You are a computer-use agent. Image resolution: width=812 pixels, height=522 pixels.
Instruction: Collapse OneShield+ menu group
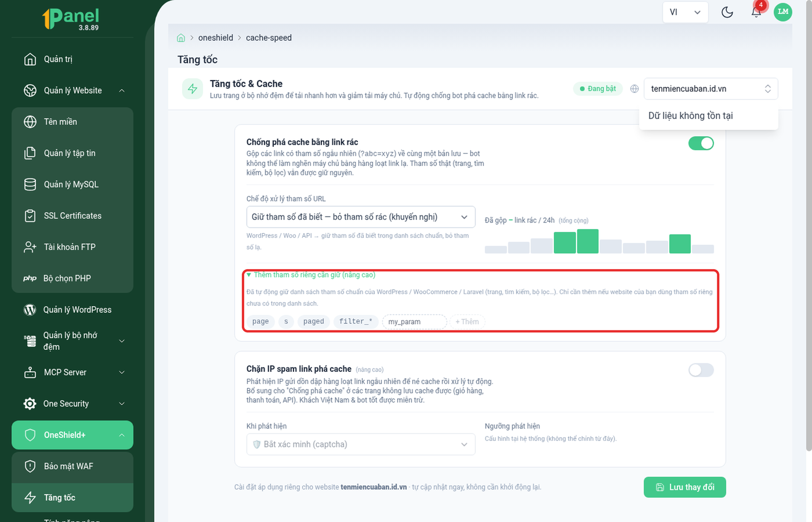click(72, 435)
